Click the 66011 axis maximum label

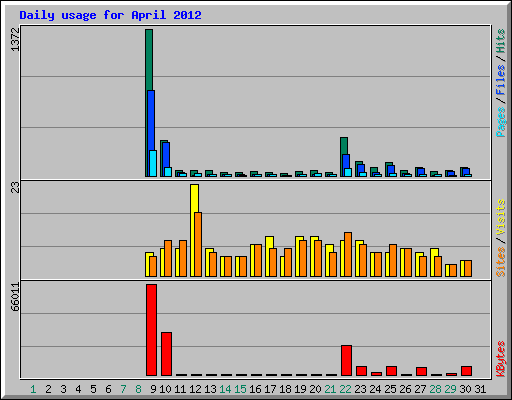coord(15,297)
